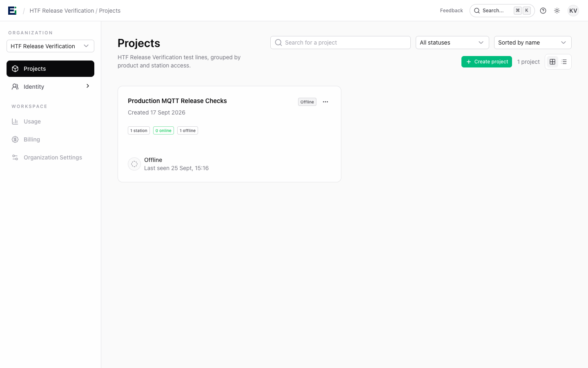Click the 1 station tag
Screen dimensions: 588x368
click(139, 130)
